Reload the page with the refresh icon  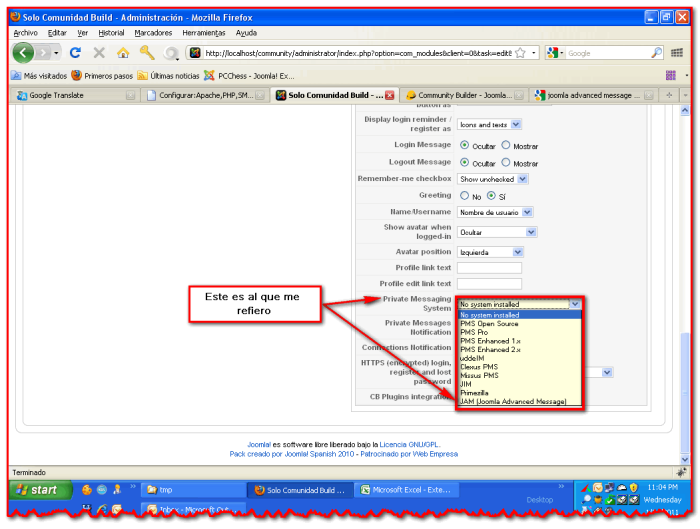coord(75,53)
